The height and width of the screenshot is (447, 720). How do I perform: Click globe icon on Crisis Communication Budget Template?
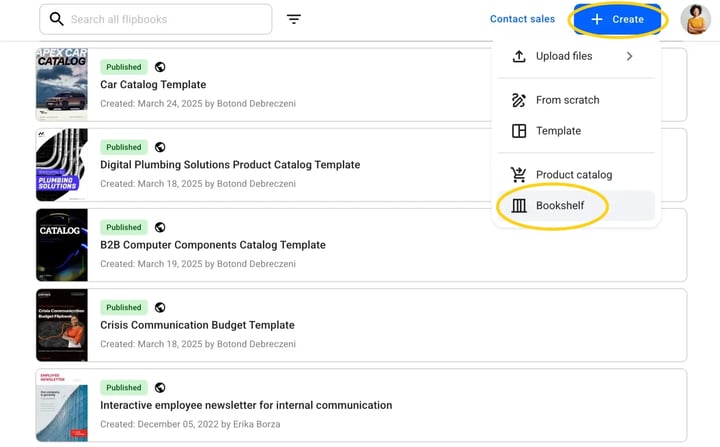tap(160, 307)
